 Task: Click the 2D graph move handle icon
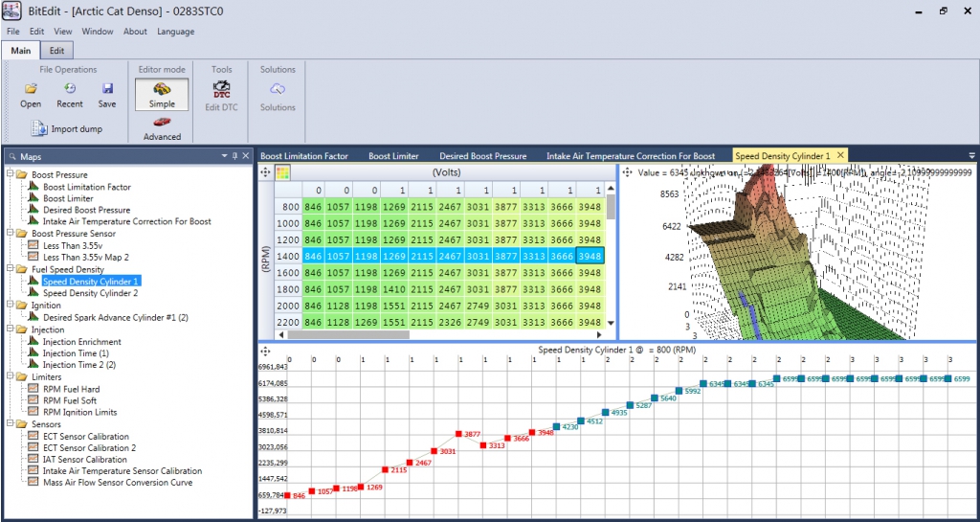pos(265,352)
